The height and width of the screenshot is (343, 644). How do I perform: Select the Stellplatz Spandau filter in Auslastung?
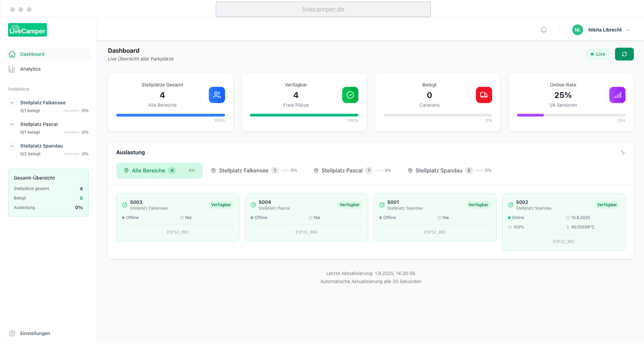point(440,170)
